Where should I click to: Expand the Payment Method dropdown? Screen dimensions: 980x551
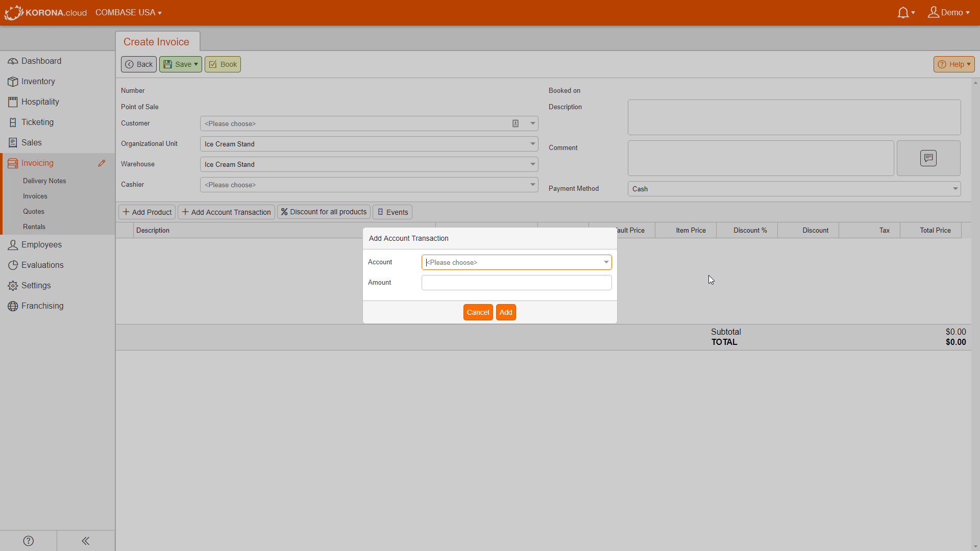955,189
